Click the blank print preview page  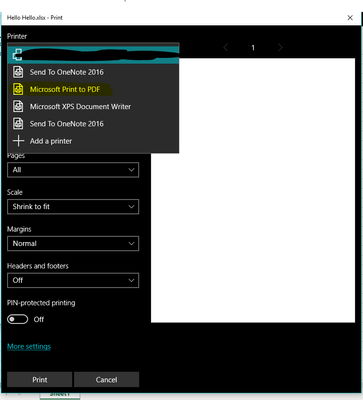point(253,190)
